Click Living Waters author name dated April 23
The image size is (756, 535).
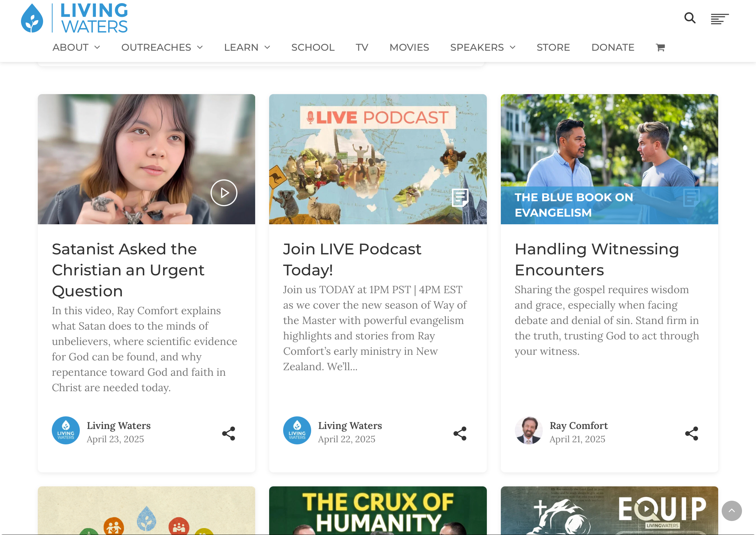(119, 425)
